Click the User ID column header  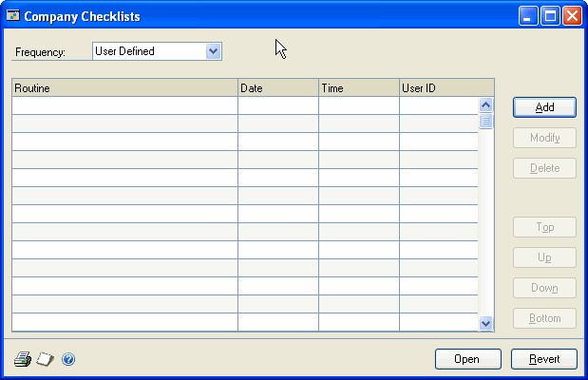447,87
